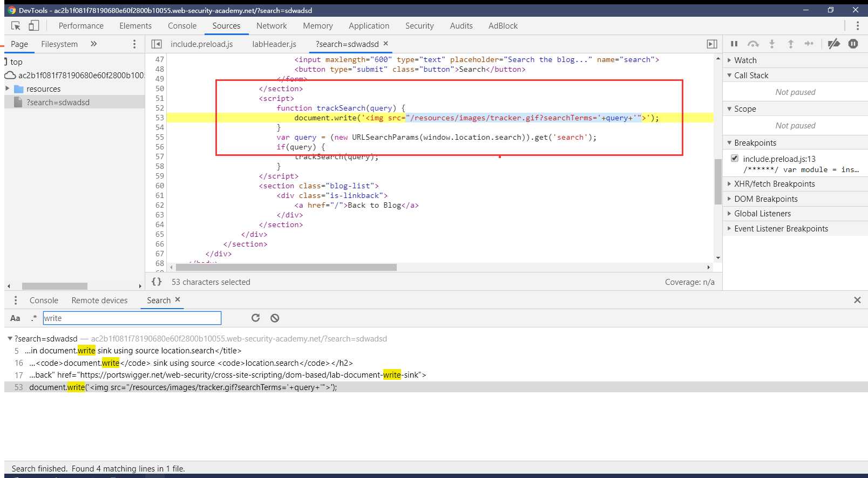Click the Step debugger arrow
This screenshot has width=868, height=478.
tap(809, 44)
